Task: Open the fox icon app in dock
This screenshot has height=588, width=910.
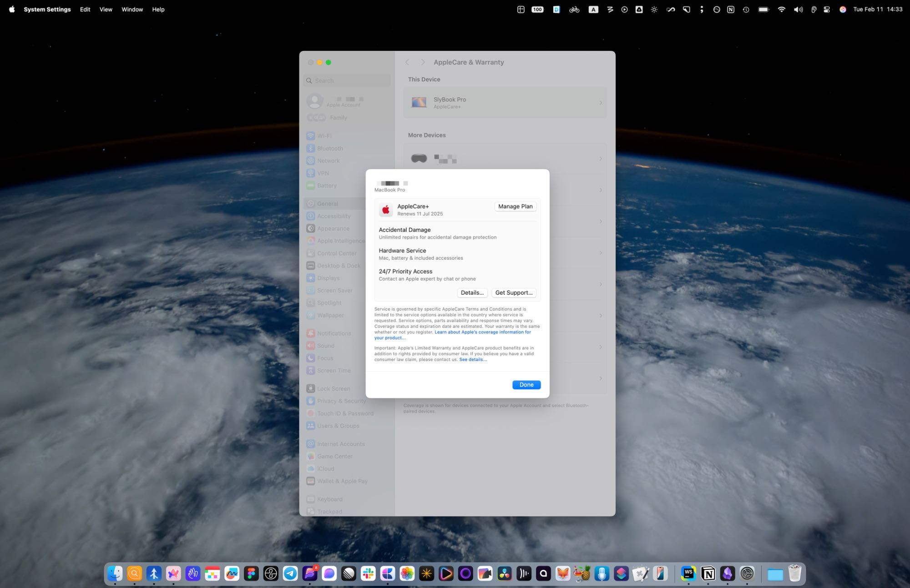Action: coord(563,573)
